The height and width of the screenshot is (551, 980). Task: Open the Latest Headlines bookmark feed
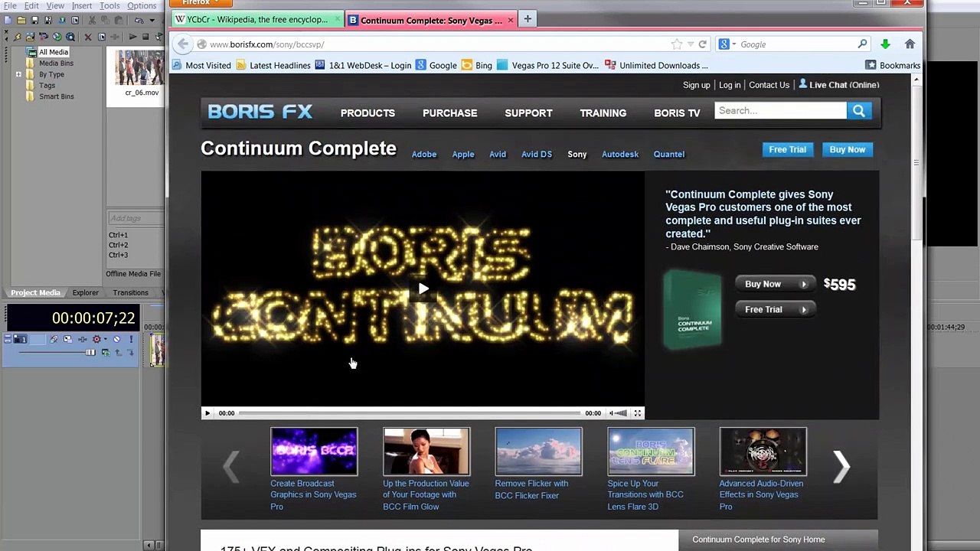[273, 65]
